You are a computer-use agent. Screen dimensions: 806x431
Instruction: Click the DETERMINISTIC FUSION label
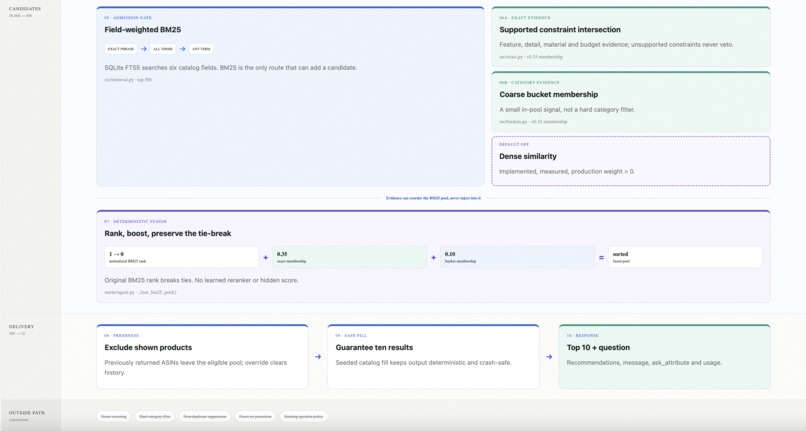pyautogui.click(x=136, y=222)
